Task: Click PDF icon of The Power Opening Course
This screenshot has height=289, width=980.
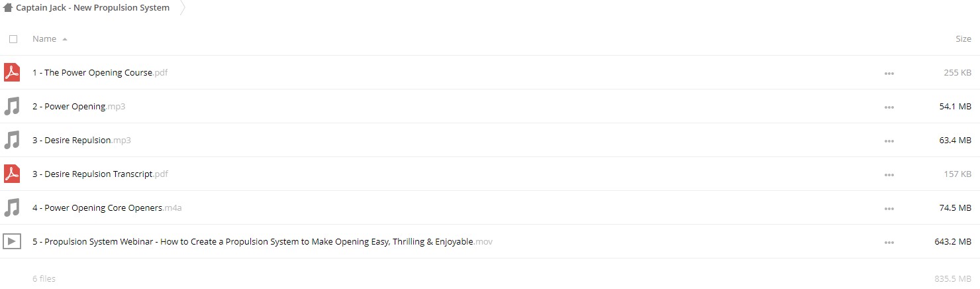Action: coord(12,72)
